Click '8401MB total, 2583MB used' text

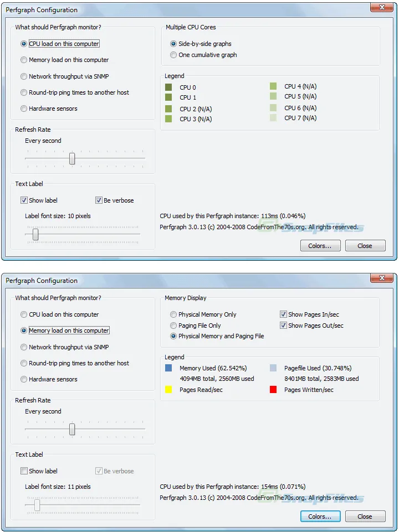click(x=321, y=379)
